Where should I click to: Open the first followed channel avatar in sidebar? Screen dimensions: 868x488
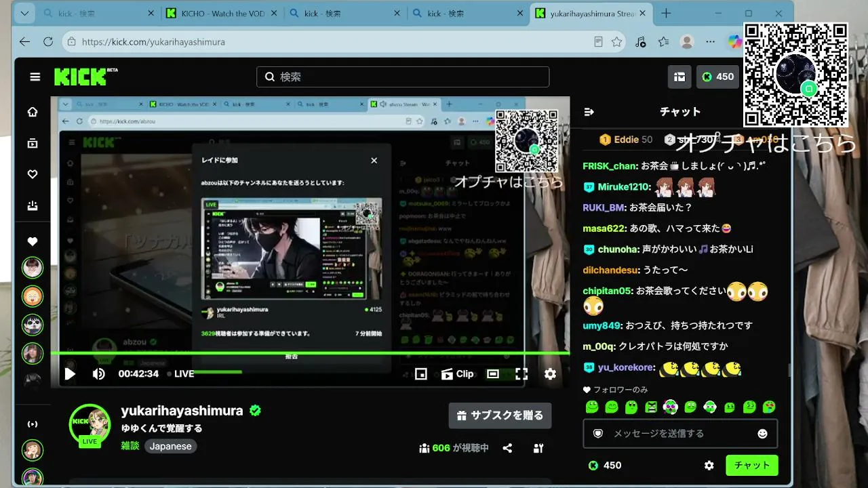[32, 268]
